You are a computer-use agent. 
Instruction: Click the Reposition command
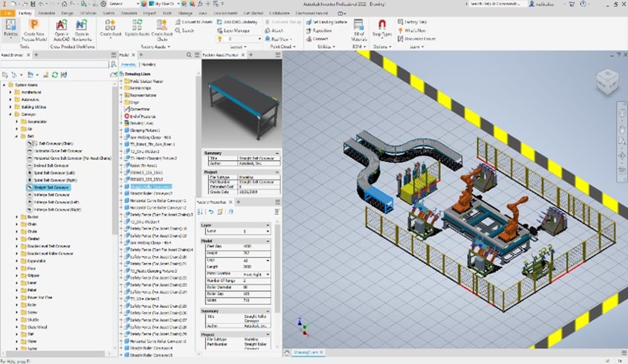[x=319, y=31]
